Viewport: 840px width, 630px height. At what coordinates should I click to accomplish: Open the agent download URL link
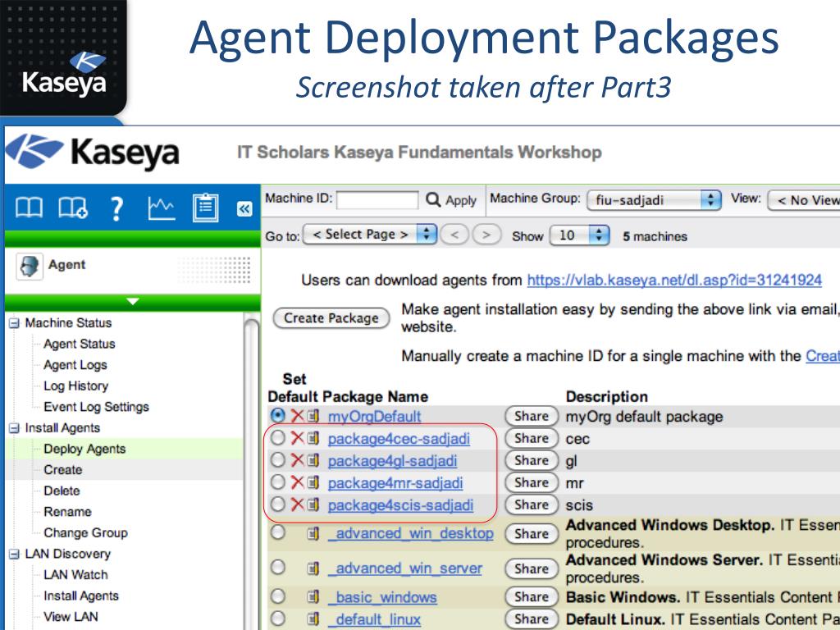point(674,281)
